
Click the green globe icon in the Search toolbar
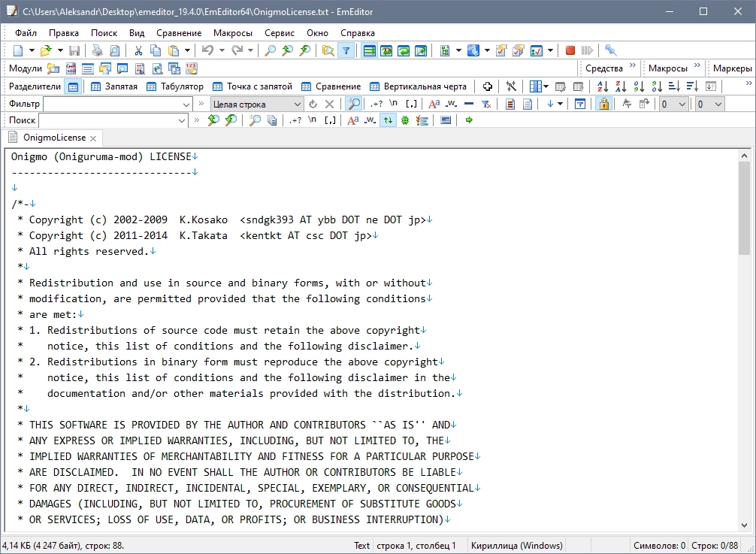[x=405, y=120]
